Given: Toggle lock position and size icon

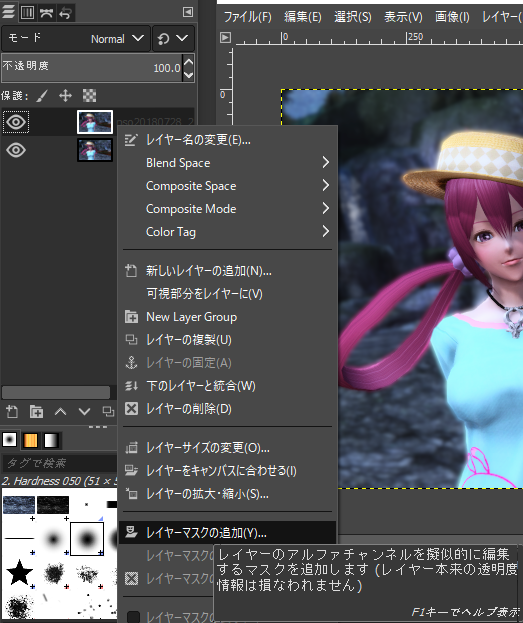Looking at the screenshot, I should coord(65,96).
